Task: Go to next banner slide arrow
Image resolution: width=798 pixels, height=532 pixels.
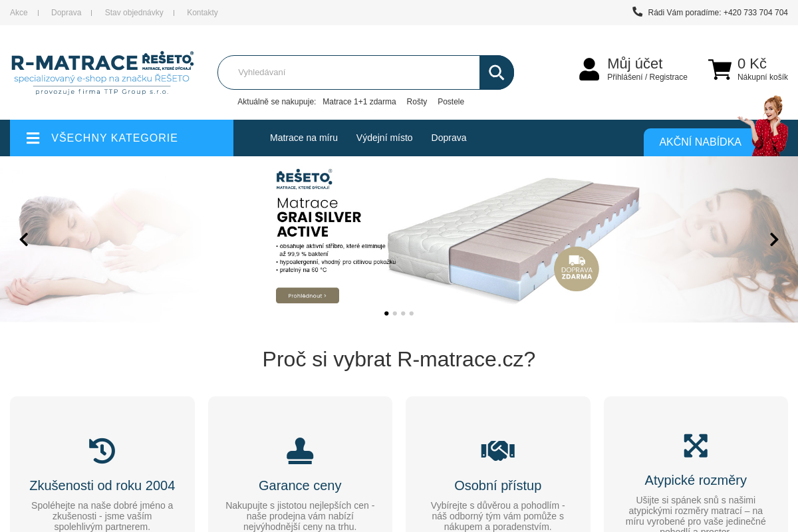Action: click(774, 239)
